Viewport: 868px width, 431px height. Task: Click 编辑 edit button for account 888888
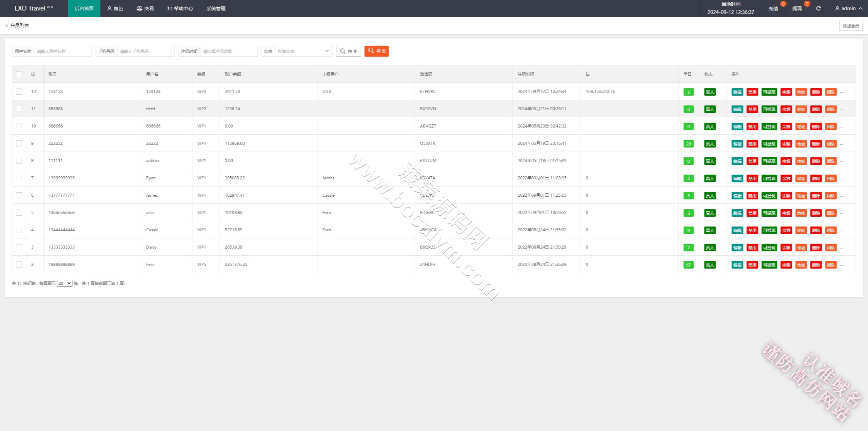pyautogui.click(x=737, y=109)
